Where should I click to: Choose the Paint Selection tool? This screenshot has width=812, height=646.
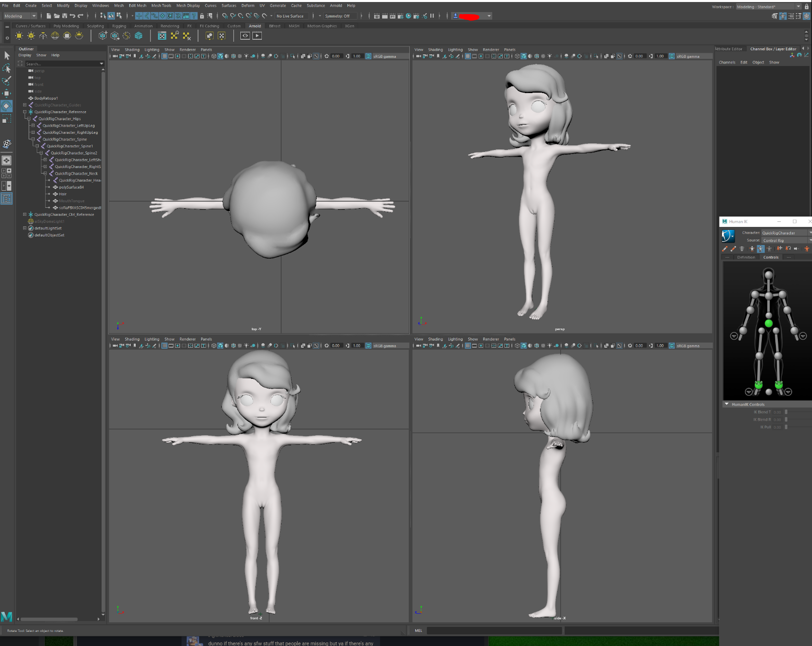point(7,81)
